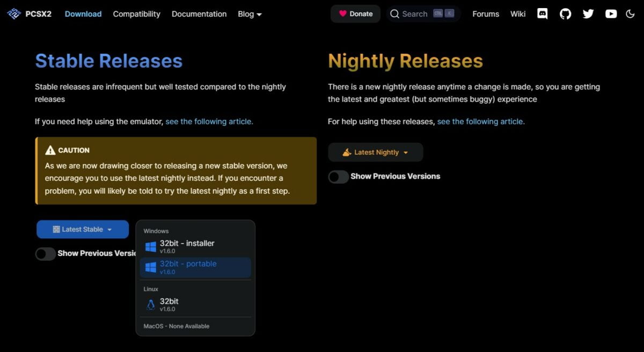Click the 'CAUTION' title text

click(74, 150)
